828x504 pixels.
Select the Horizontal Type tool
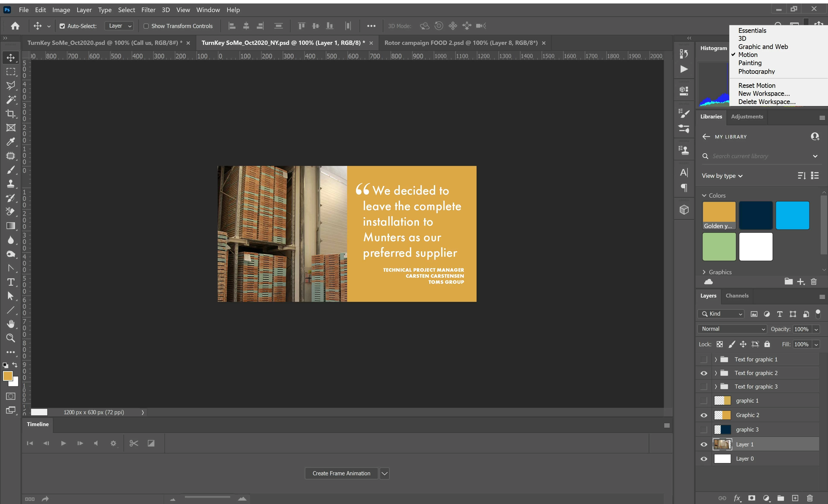tap(11, 282)
